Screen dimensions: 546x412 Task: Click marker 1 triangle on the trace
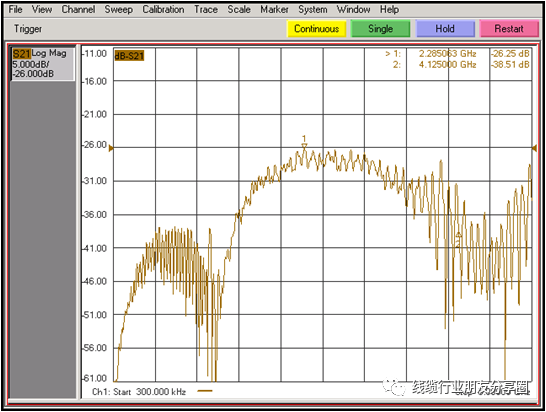click(304, 146)
